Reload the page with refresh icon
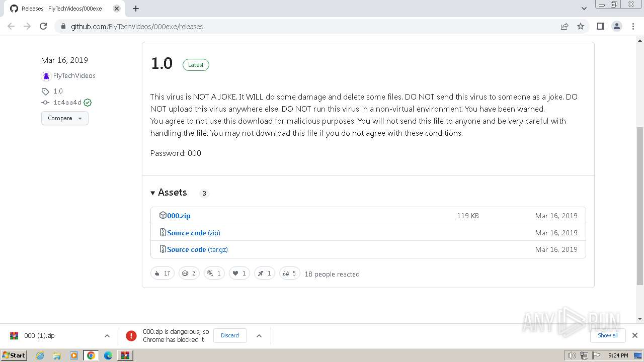 click(43, 26)
